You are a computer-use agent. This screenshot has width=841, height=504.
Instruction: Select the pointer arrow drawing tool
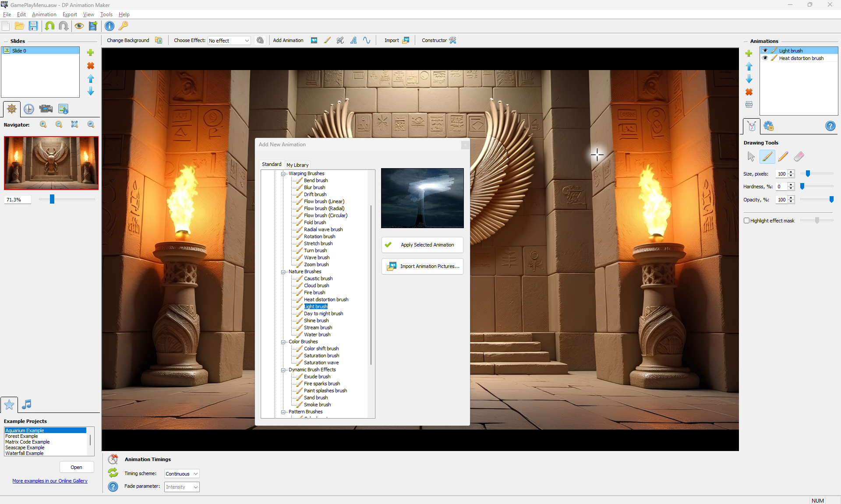pos(751,156)
